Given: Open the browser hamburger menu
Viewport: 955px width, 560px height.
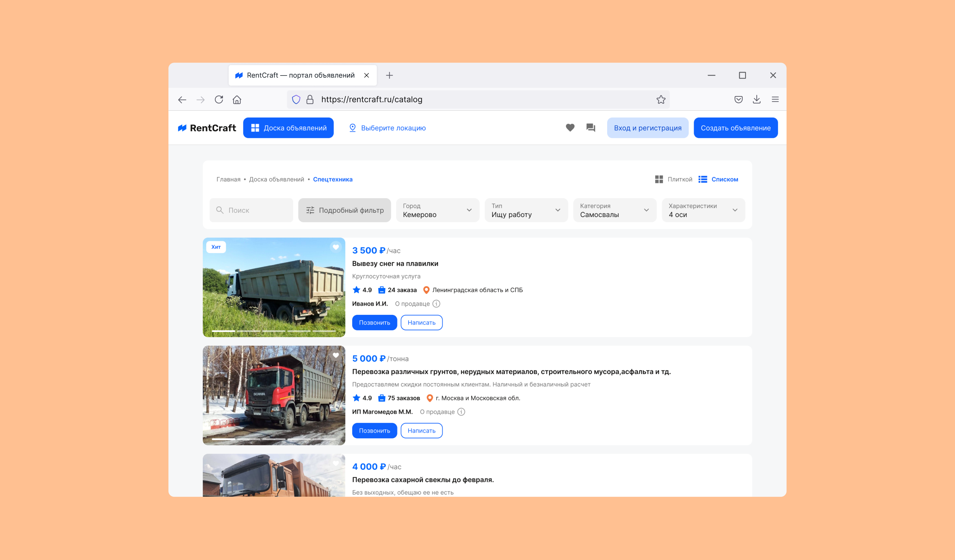Looking at the screenshot, I should click(x=775, y=100).
